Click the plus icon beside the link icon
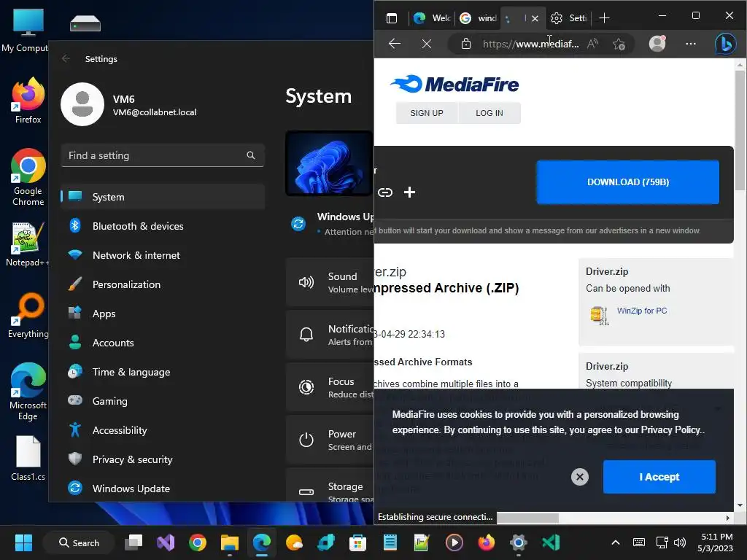 pos(409,192)
